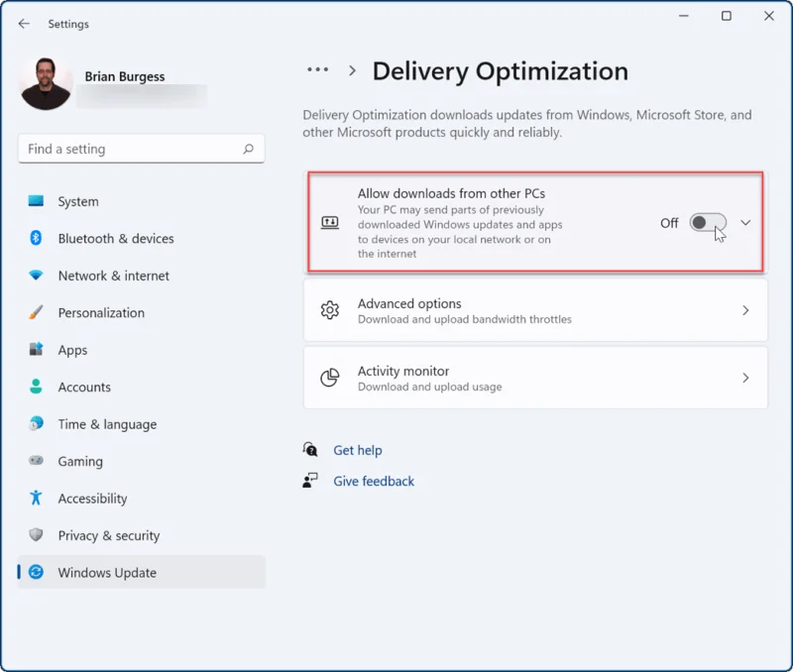Expand the breadcrumb ellipsis menu
The height and width of the screenshot is (672, 793).
tap(317, 69)
